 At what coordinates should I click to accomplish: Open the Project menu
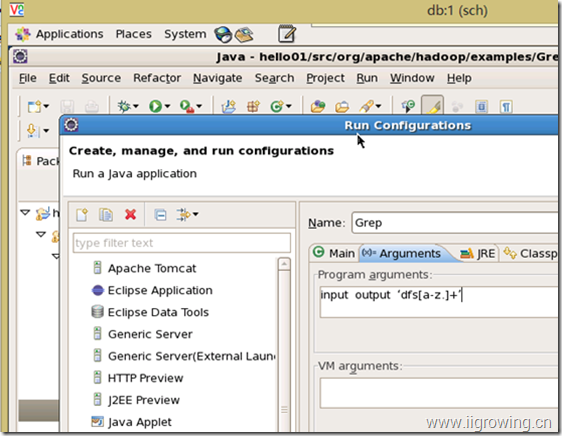pos(325,78)
